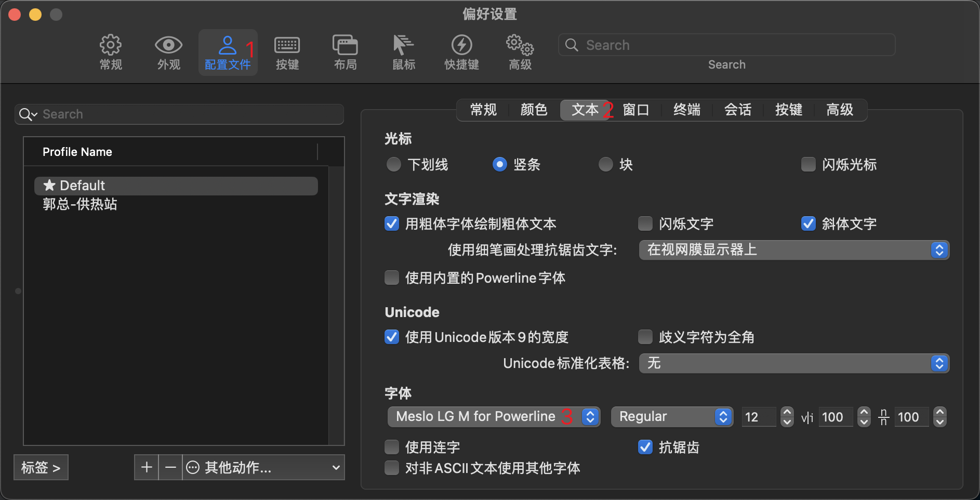The image size is (980, 500).
Task: Enable the 闪烁光标 blinking cursor checkbox
Action: [x=808, y=165]
